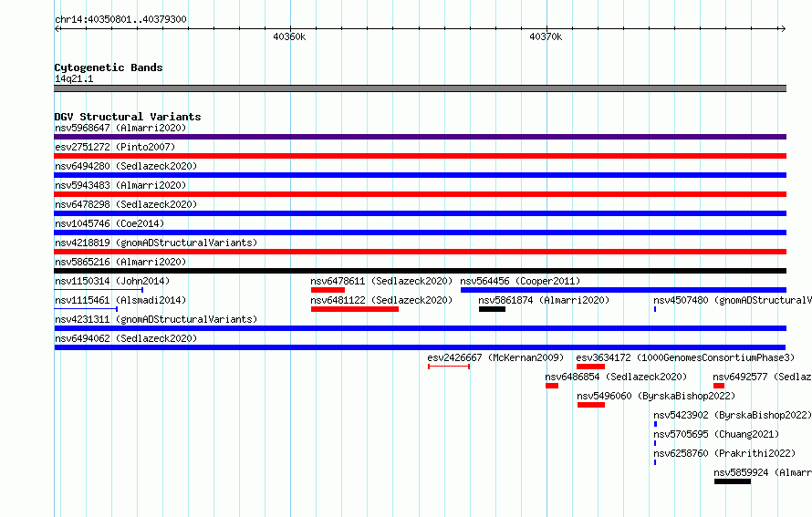Open variant nsv6258760 (Prakrithi2022) label

(724, 453)
